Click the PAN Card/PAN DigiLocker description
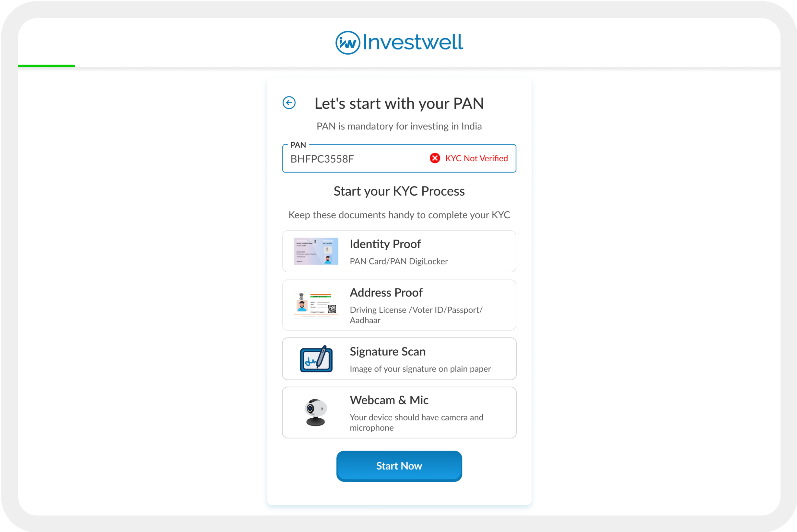This screenshot has width=797, height=532. click(399, 261)
